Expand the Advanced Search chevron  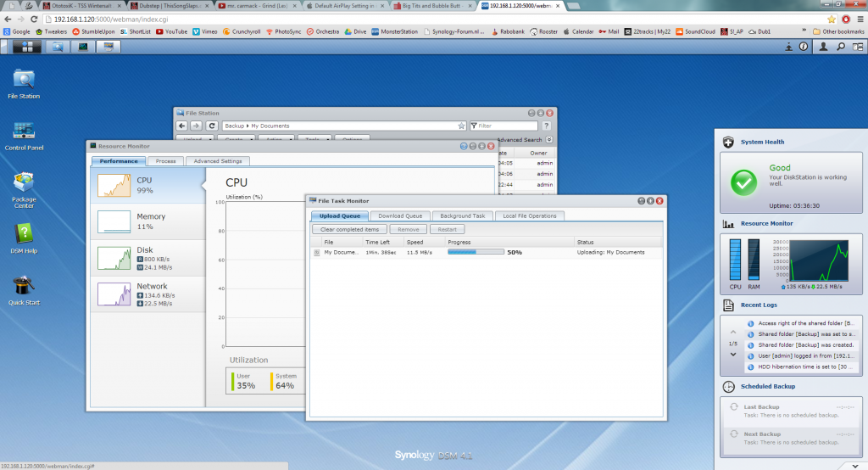click(x=548, y=139)
